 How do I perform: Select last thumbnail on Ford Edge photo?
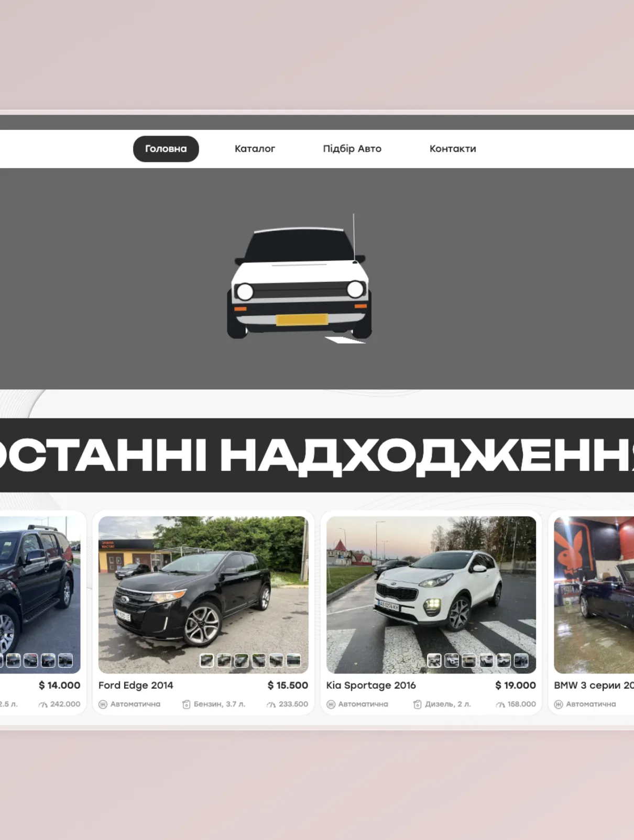[294, 660]
